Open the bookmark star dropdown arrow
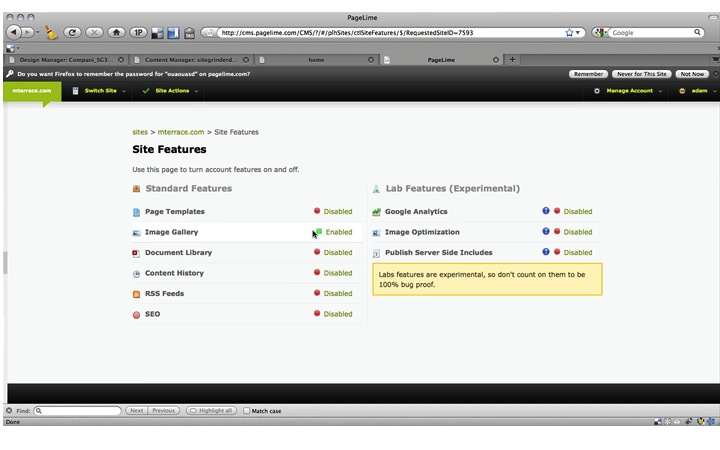Viewport: 720px width, 450px height. pyautogui.click(x=578, y=33)
